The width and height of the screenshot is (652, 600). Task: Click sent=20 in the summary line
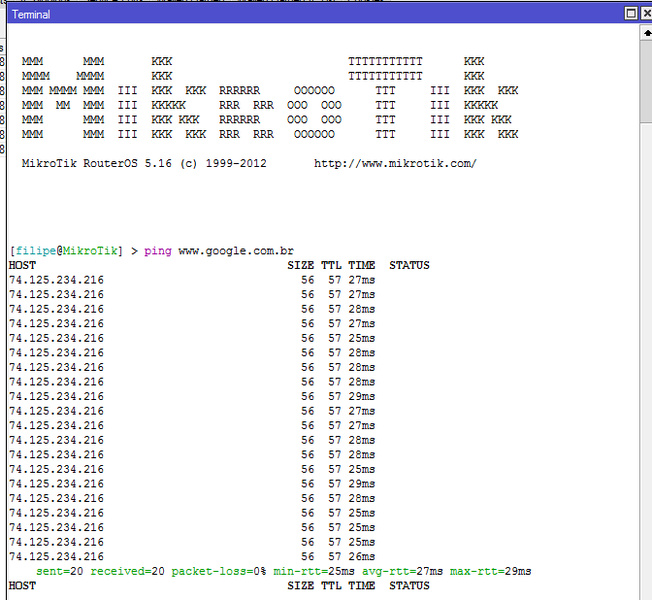(59, 571)
